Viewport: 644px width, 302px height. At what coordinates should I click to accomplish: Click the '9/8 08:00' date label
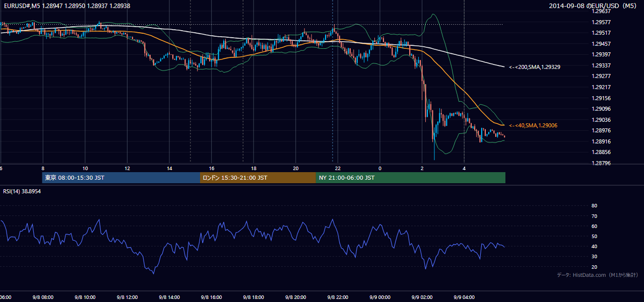[x=42, y=297]
